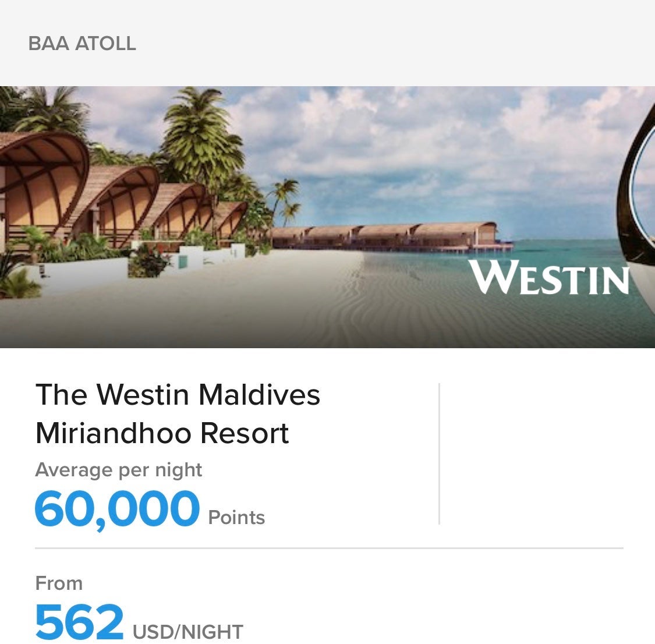This screenshot has width=655, height=644.
Task: Click the turquoise water below Westin logo
Action: pyautogui.click(x=547, y=320)
